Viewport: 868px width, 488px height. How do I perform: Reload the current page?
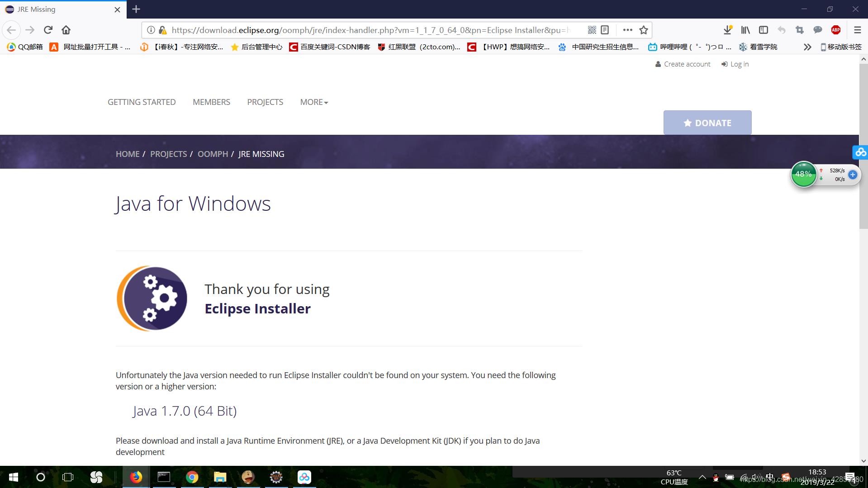click(x=48, y=30)
